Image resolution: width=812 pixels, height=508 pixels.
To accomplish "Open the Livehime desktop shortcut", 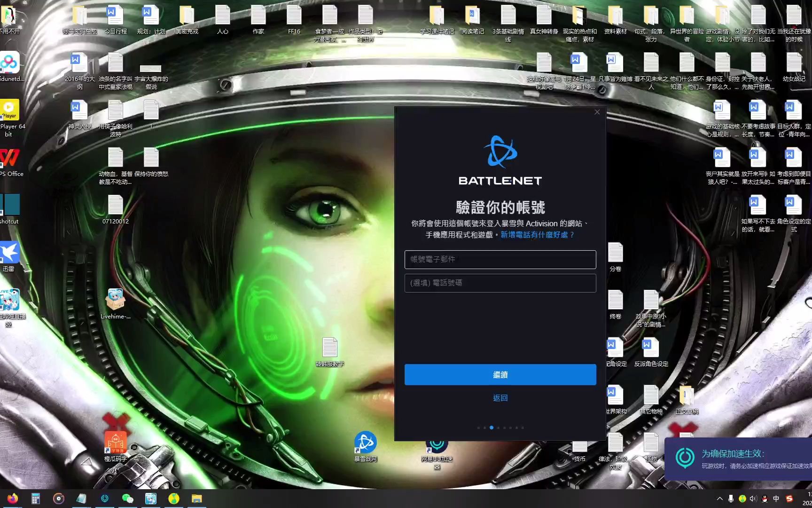I will tap(116, 304).
